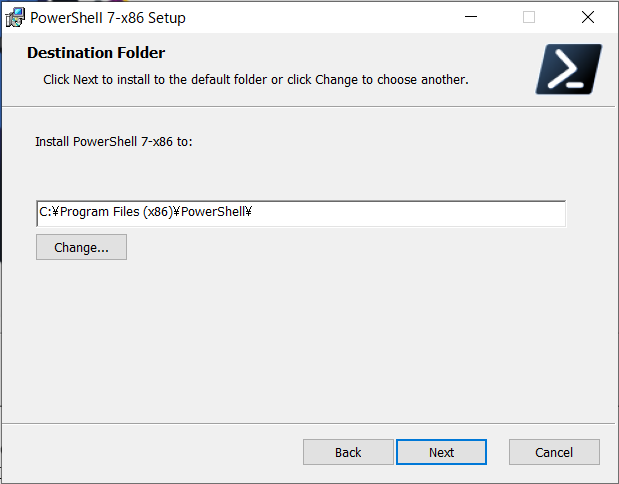
Task: Place the cursor after 'PowerShell¥' in the path box
Action: [253, 212]
